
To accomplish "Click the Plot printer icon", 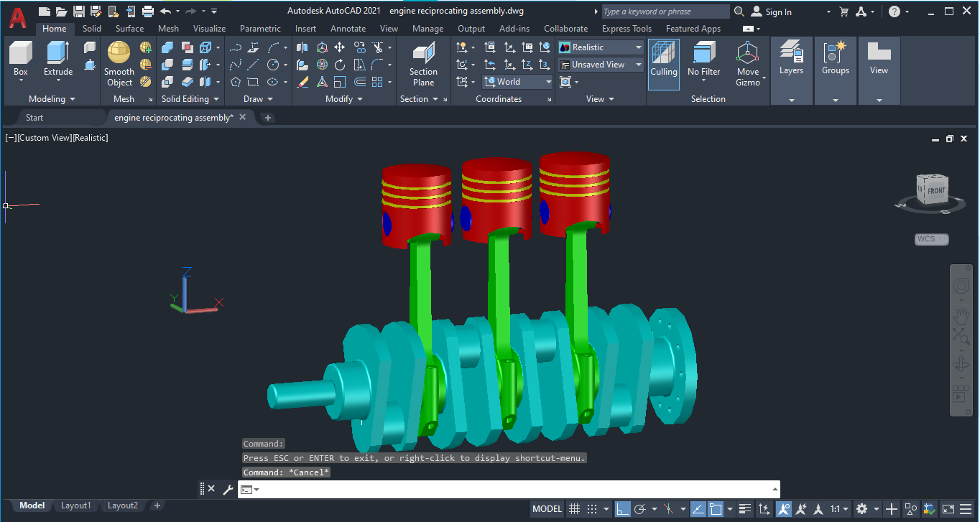I will pos(148,11).
